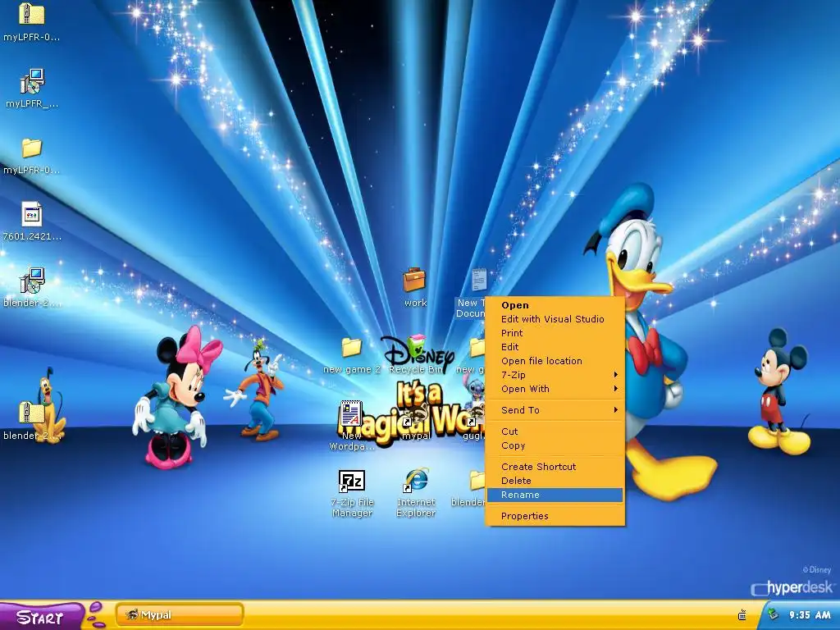Choose Delete in the context menu
The height and width of the screenshot is (630, 840).
coord(555,481)
